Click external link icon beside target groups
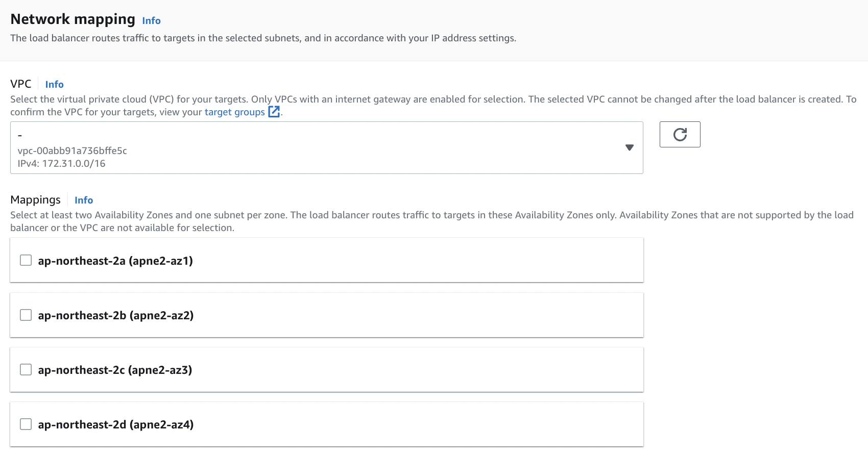This screenshot has height=457, width=868. point(274,112)
